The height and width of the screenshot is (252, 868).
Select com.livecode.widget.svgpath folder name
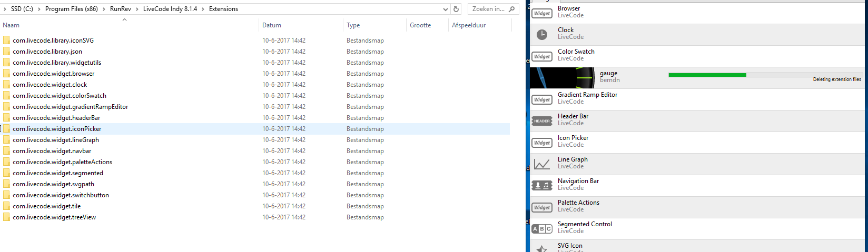click(53, 184)
